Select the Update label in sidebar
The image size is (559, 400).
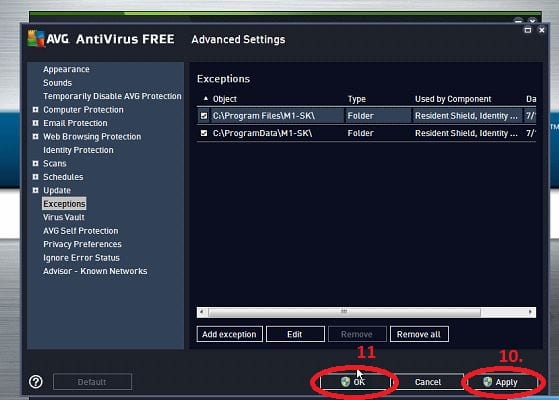point(57,190)
